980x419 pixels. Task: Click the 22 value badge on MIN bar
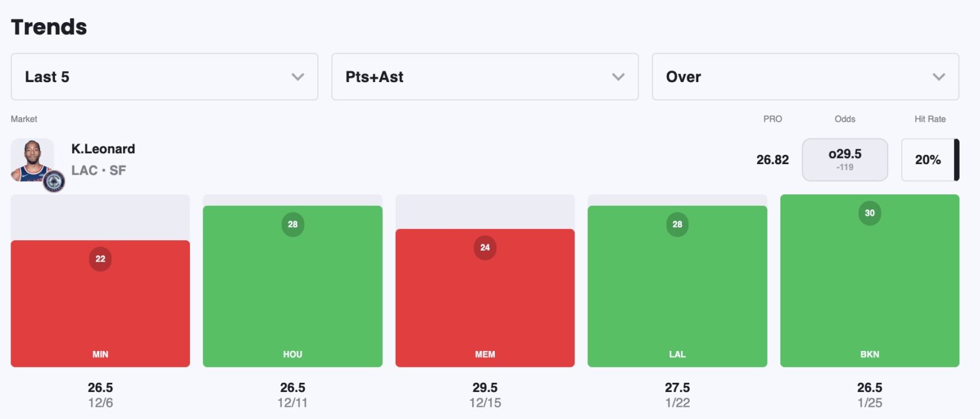[x=100, y=259]
